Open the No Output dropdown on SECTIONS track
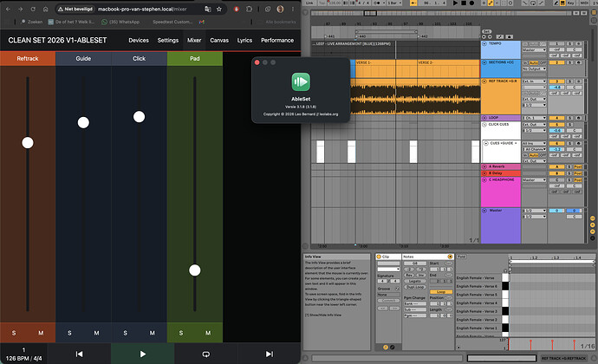Viewport: 598px width, 364px height. pos(534,68)
